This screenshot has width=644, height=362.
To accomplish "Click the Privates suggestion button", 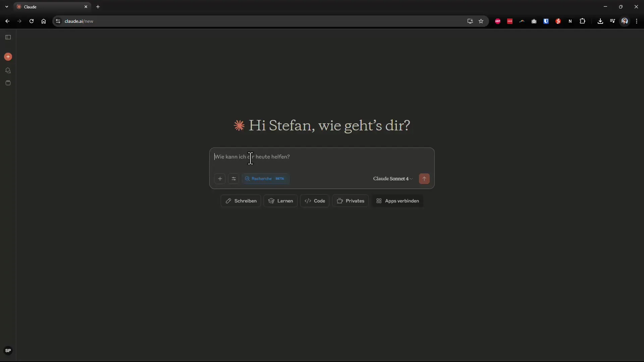I will click(x=351, y=201).
